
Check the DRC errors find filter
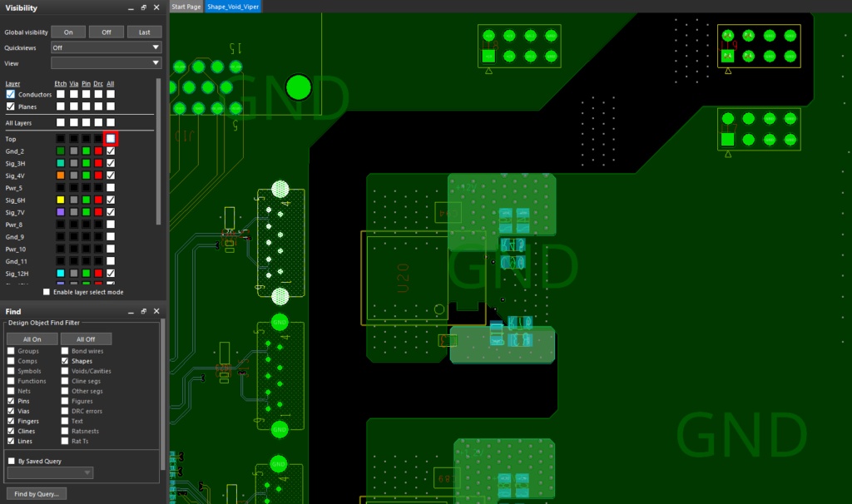(65, 411)
